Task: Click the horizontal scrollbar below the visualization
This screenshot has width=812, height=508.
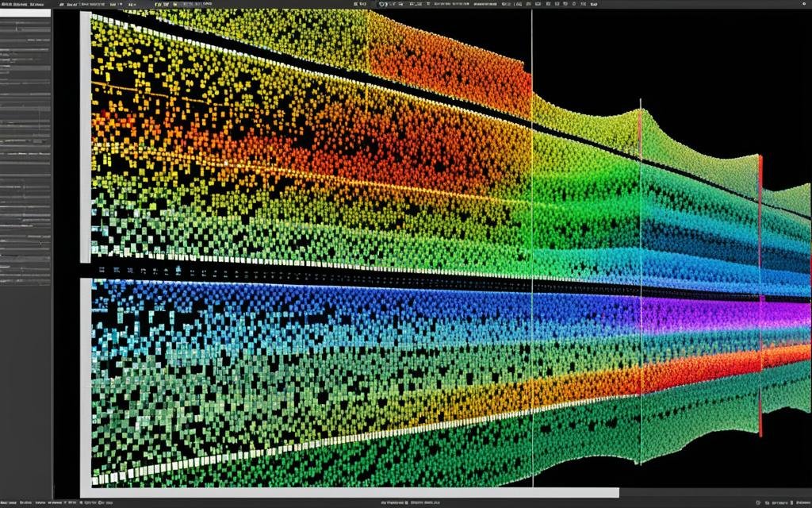Action: (x=350, y=492)
